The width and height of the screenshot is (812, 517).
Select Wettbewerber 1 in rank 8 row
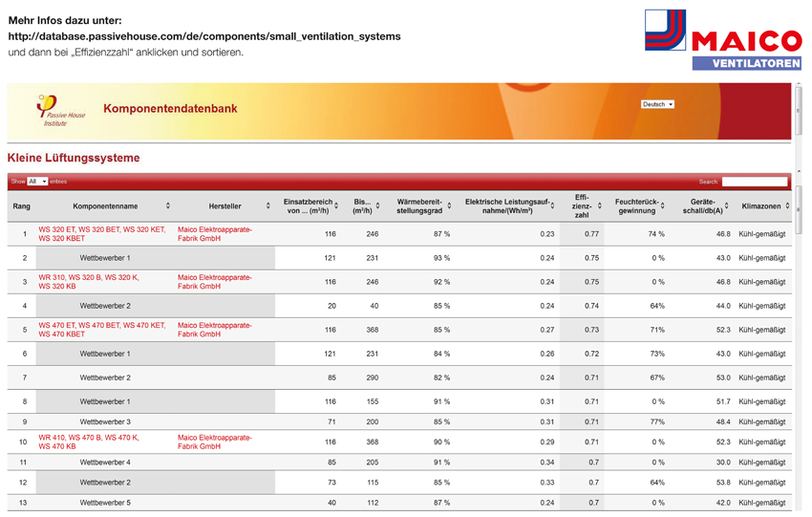click(105, 401)
